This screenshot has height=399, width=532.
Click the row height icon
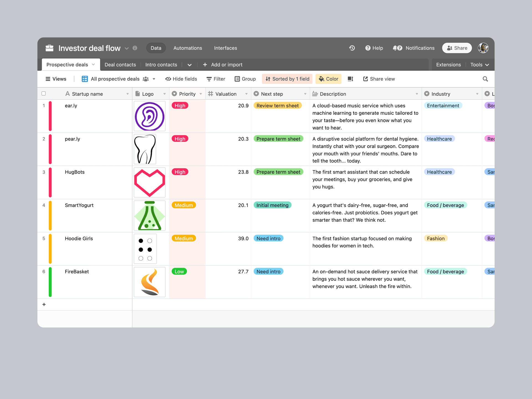coord(351,79)
